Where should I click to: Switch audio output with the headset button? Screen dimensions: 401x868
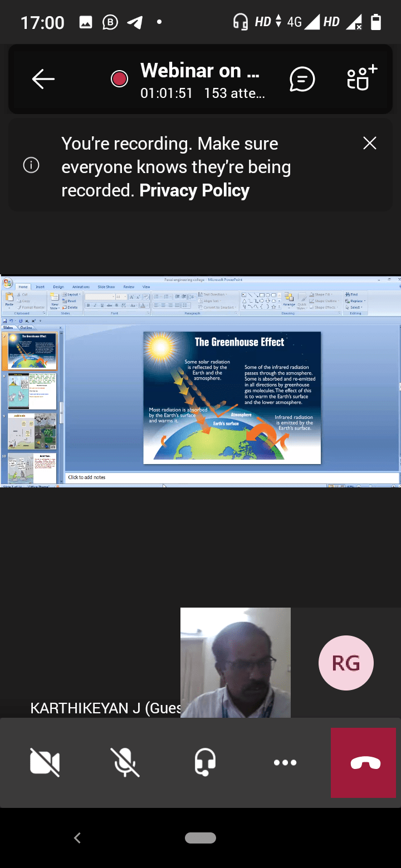pos(205,762)
